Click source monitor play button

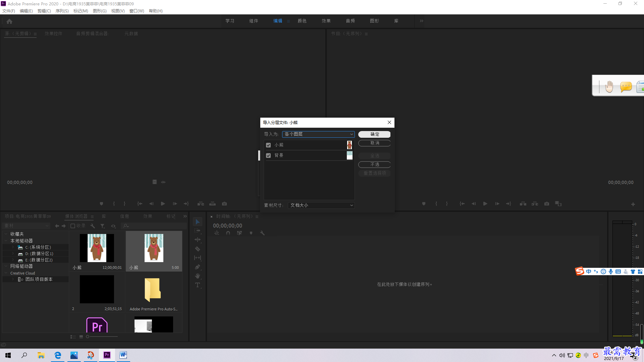pyautogui.click(x=163, y=203)
